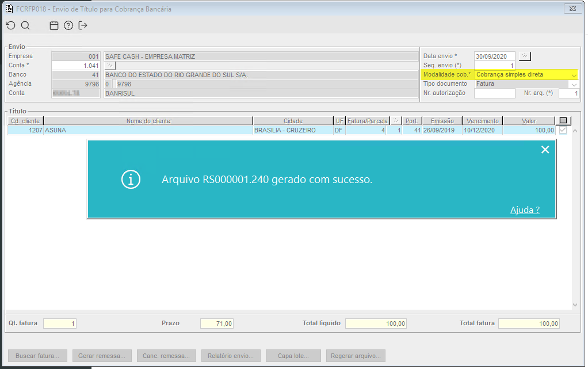
Task: Select the client code 1207 cell
Action: click(25, 130)
